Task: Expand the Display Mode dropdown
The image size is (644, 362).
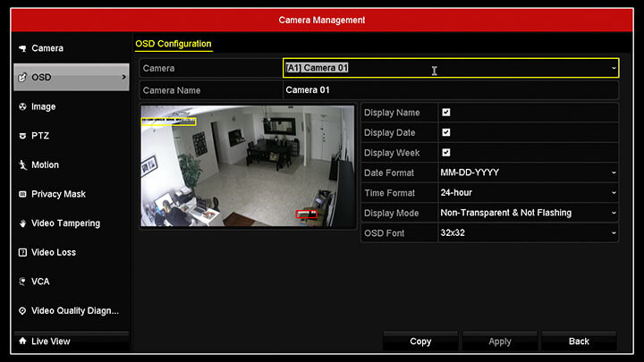Action: coord(528,213)
